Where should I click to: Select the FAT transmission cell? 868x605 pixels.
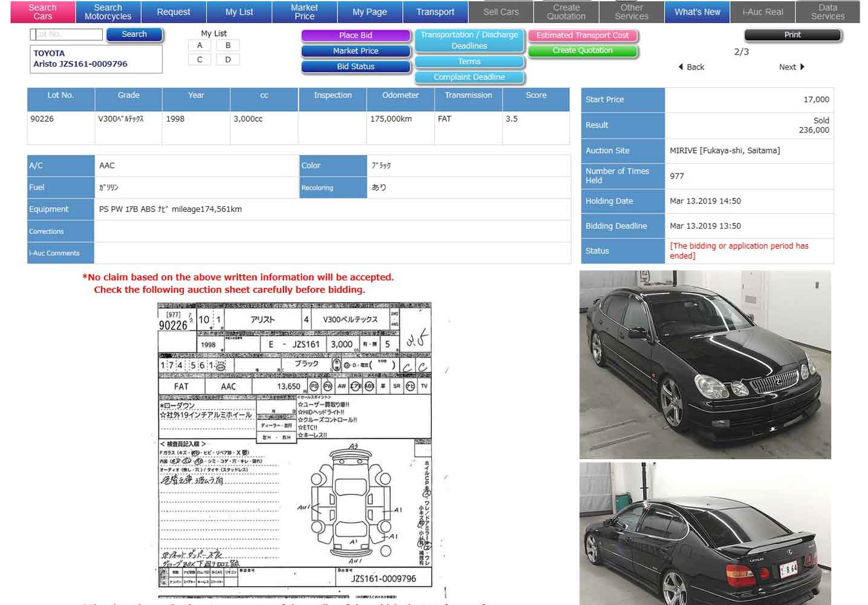click(x=468, y=128)
